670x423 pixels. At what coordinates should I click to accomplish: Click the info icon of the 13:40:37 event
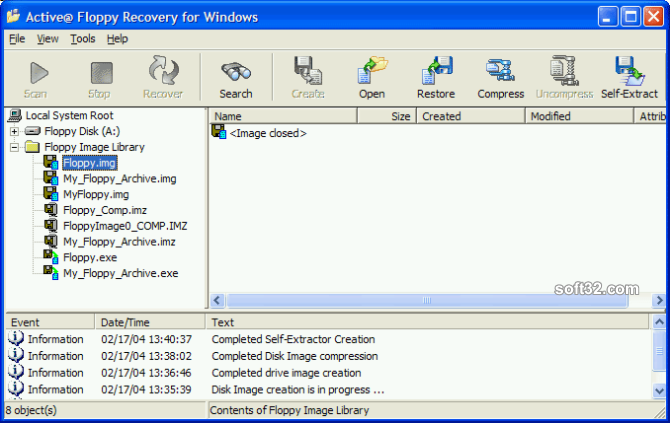click(x=16, y=338)
